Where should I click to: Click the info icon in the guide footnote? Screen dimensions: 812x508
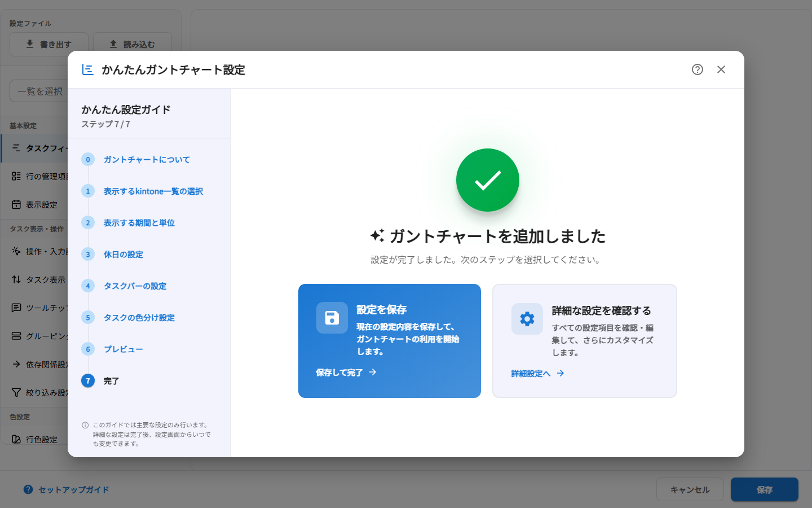85,425
